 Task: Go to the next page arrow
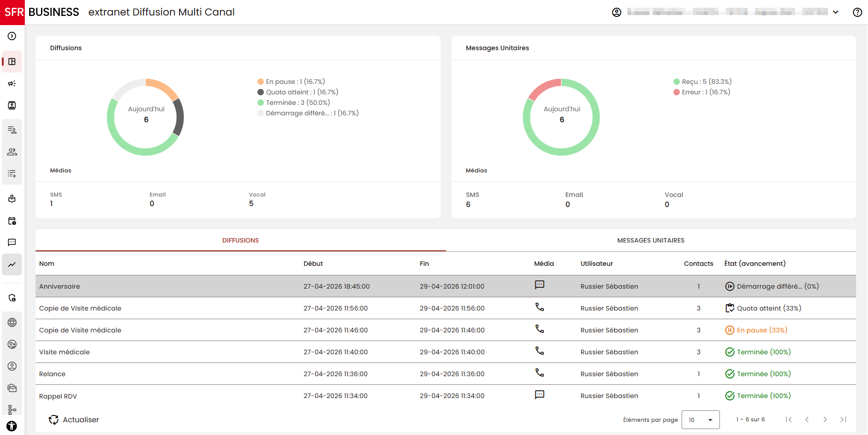pos(825,419)
